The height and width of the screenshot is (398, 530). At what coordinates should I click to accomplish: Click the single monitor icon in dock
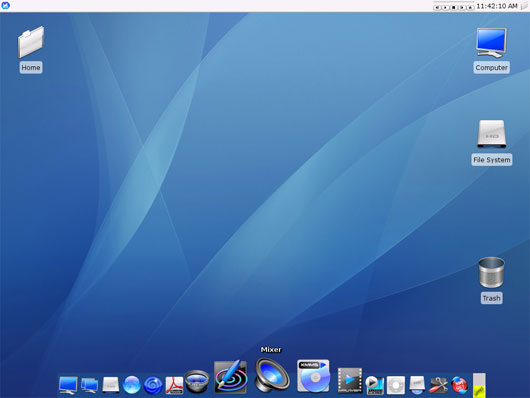pyautogui.click(x=68, y=385)
